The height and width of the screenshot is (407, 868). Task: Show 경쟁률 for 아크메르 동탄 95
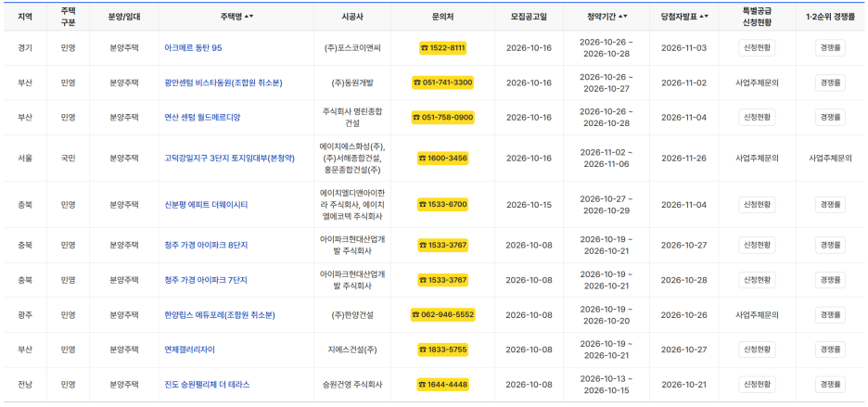tap(830, 48)
